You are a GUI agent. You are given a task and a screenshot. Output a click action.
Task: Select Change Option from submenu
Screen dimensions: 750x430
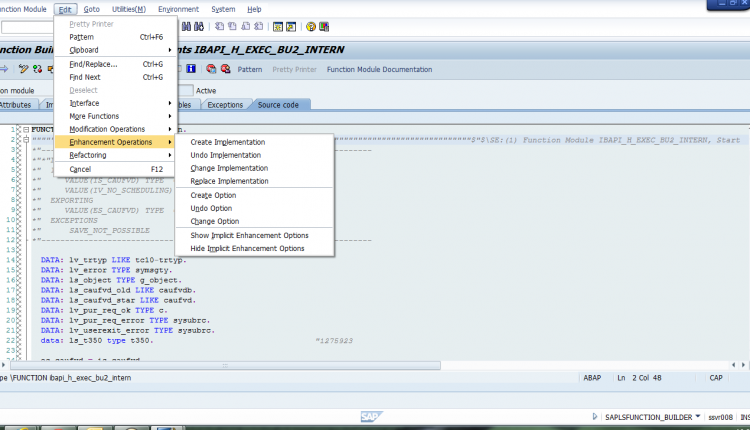[x=254, y=221]
